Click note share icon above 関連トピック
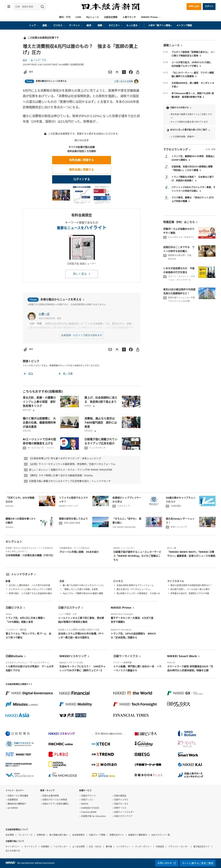Viewport: 221px width, 868px height. pyautogui.click(x=117, y=349)
